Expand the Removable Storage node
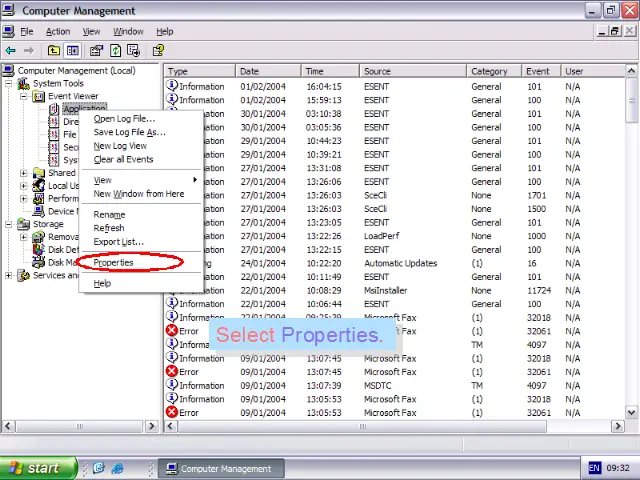Image resolution: width=640 pixels, height=480 pixels. tap(23, 237)
